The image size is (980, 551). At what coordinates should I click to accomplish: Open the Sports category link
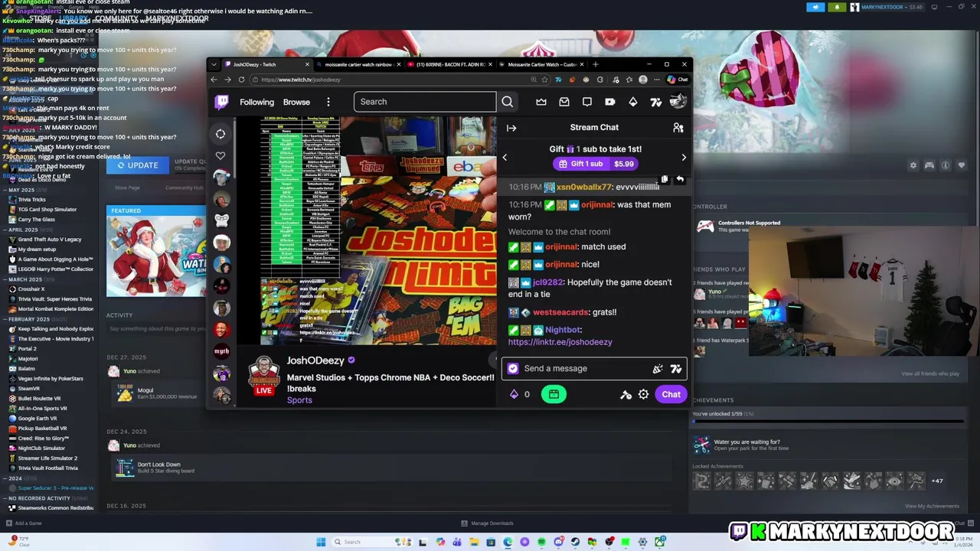point(299,400)
